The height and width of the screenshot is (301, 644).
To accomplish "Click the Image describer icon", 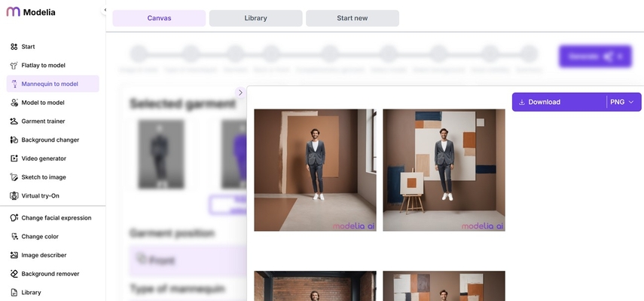I will click(x=14, y=255).
